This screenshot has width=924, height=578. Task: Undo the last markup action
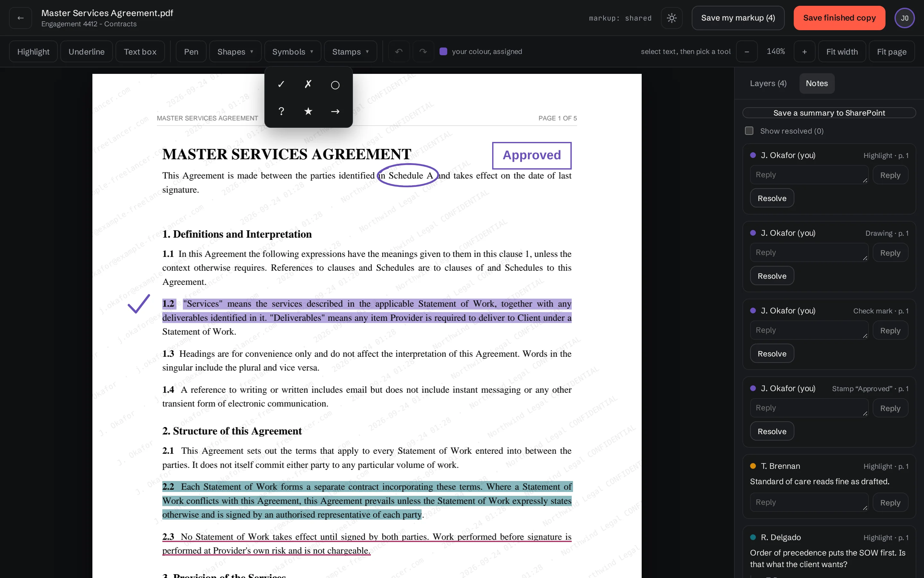pyautogui.click(x=398, y=51)
